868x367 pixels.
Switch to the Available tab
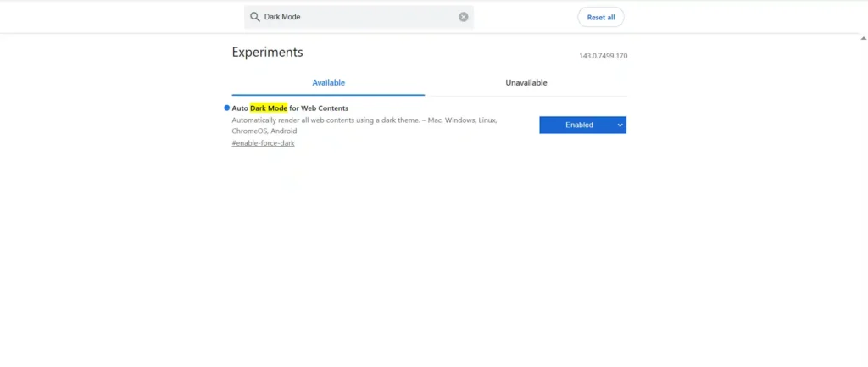point(328,83)
